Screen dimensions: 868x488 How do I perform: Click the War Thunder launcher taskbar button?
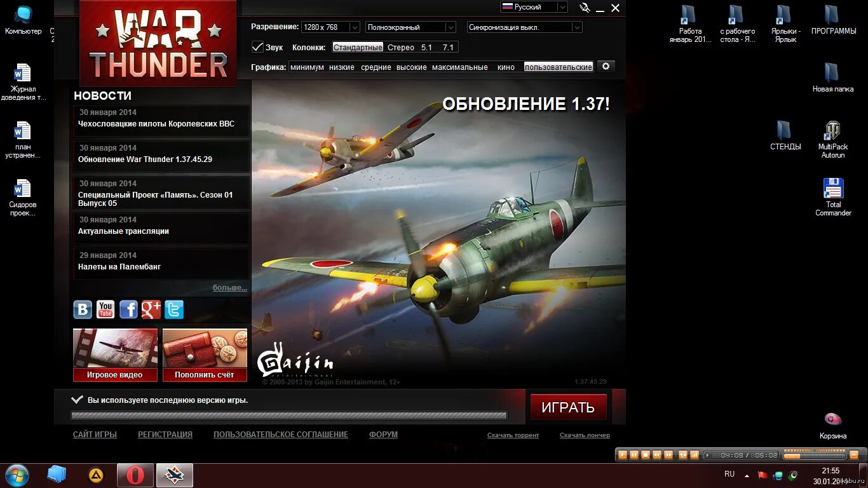175,475
